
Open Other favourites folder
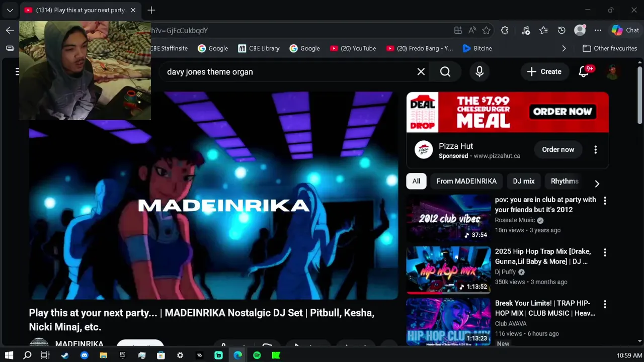click(610, 48)
